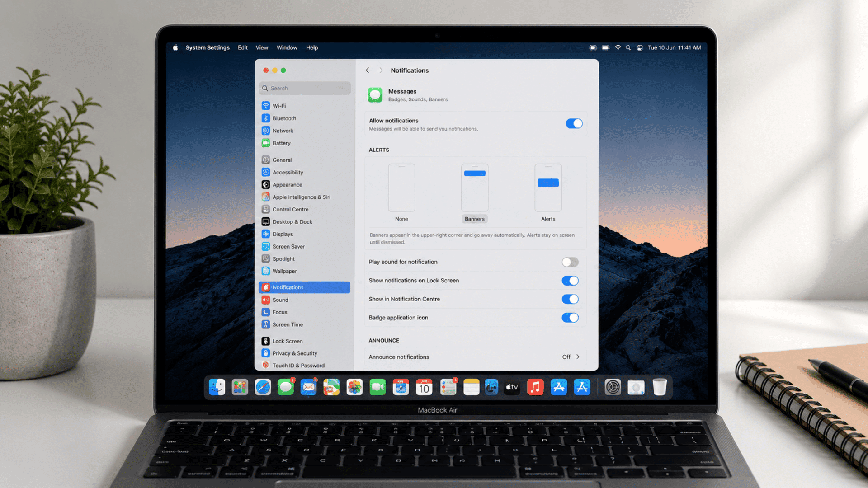Screen dimensions: 868x488
Task: Launch Safari from the Dock
Action: (x=263, y=387)
